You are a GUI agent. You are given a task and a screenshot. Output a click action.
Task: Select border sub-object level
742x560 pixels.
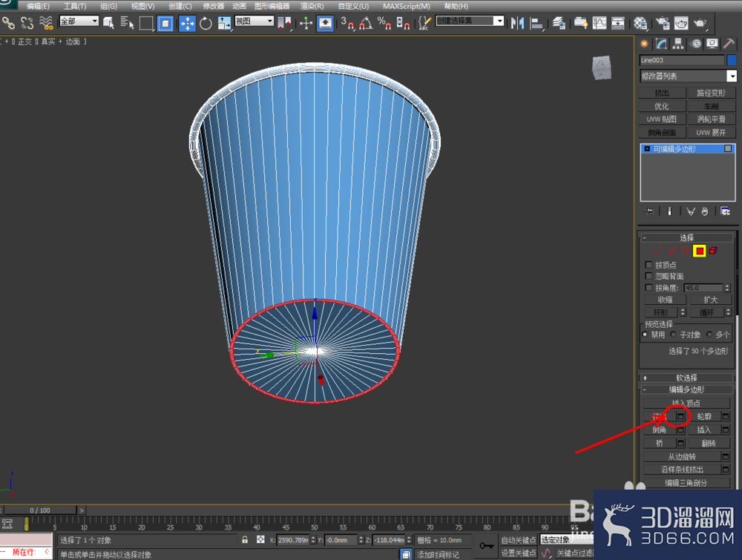685,251
